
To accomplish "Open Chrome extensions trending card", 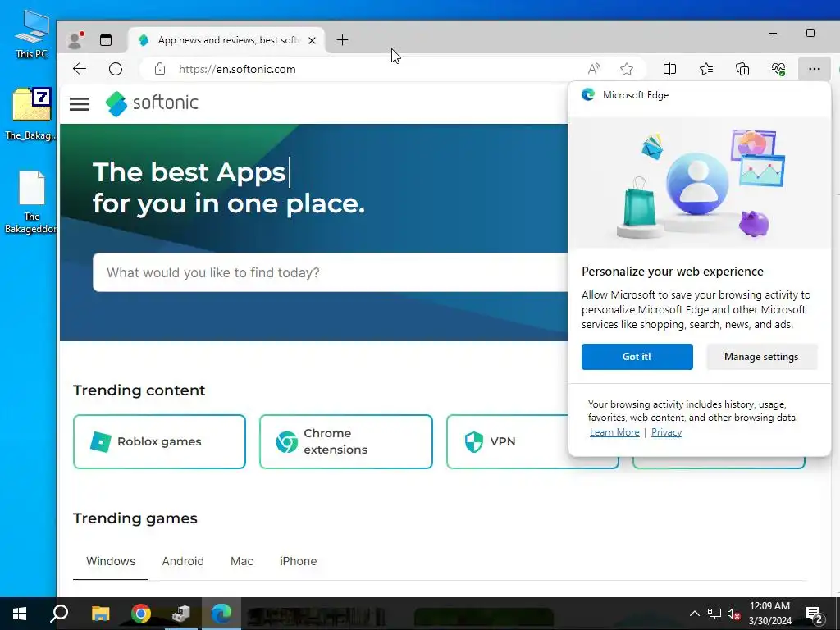I will 346,441.
